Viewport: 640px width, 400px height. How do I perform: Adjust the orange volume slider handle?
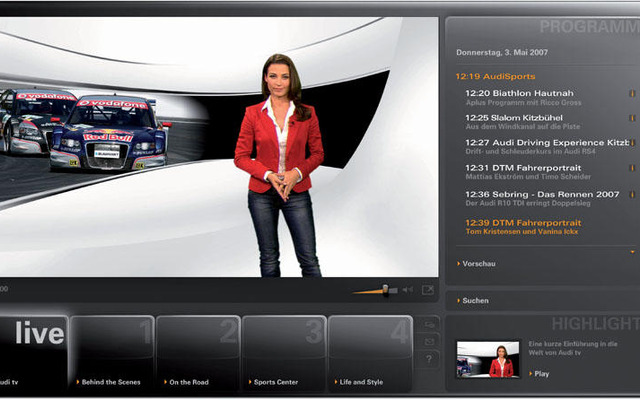coord(385,289)
